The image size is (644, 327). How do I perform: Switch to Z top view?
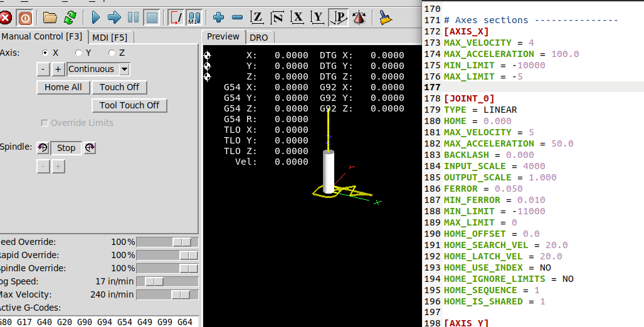[x=257, y=18]
